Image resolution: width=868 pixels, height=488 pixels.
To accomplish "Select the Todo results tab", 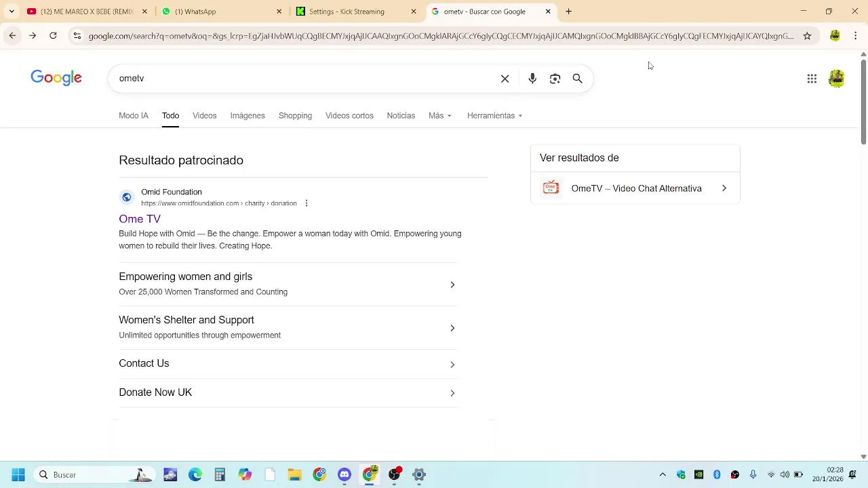I will point(170,116).
